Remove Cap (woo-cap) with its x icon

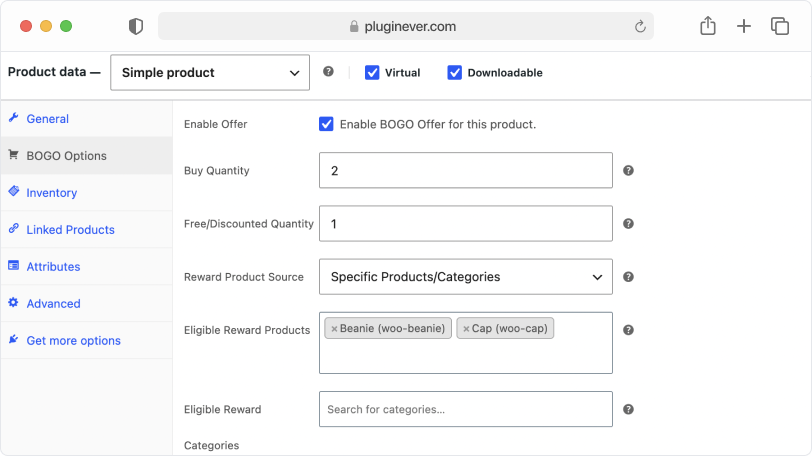click(x=466, y=329)
